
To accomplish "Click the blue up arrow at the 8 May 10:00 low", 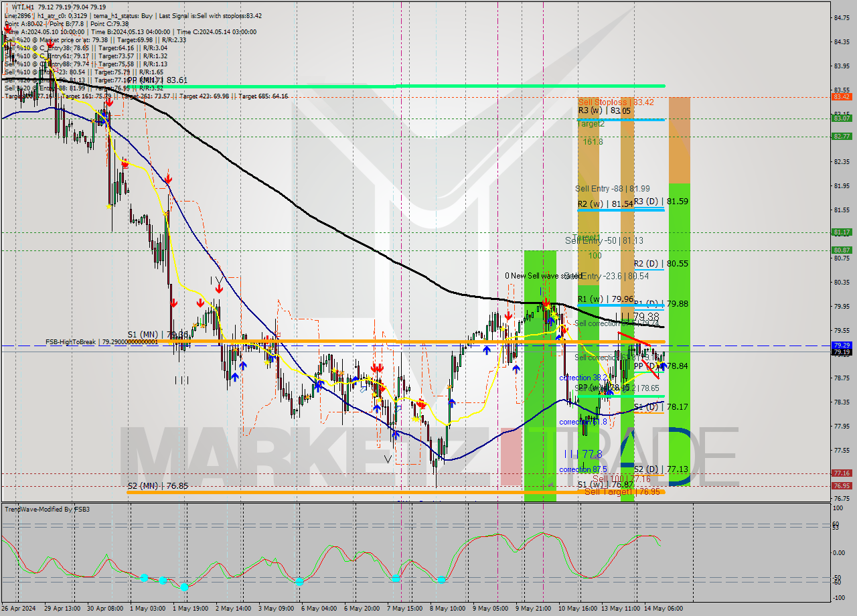I will click(452, 402).
